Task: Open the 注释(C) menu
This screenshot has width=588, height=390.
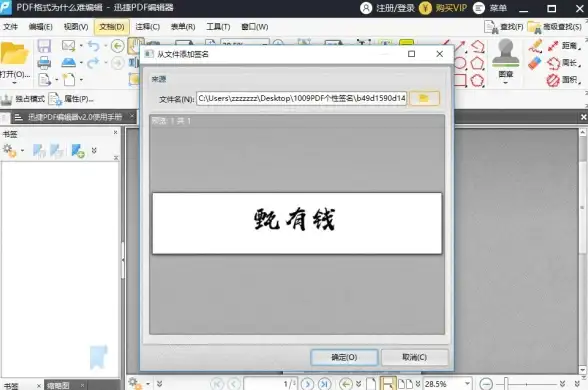Action: click(x=147, y=27)
